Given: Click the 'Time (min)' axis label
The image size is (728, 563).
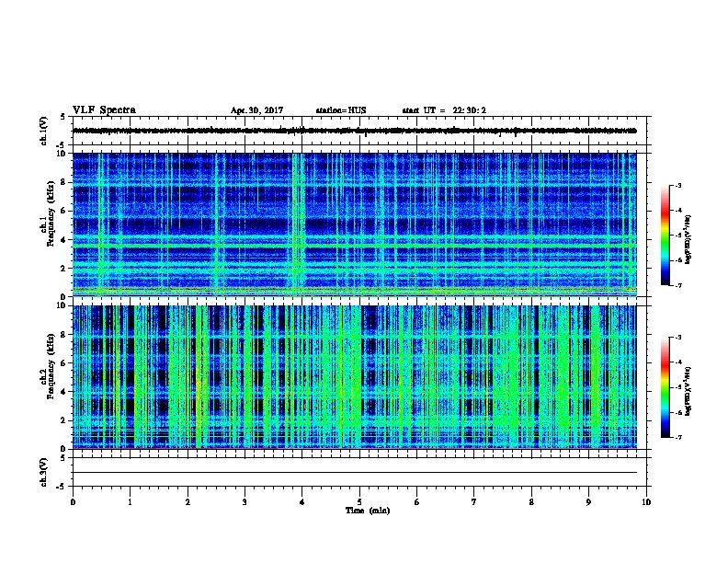Looking at the screenshot, I should coord(368,511).
